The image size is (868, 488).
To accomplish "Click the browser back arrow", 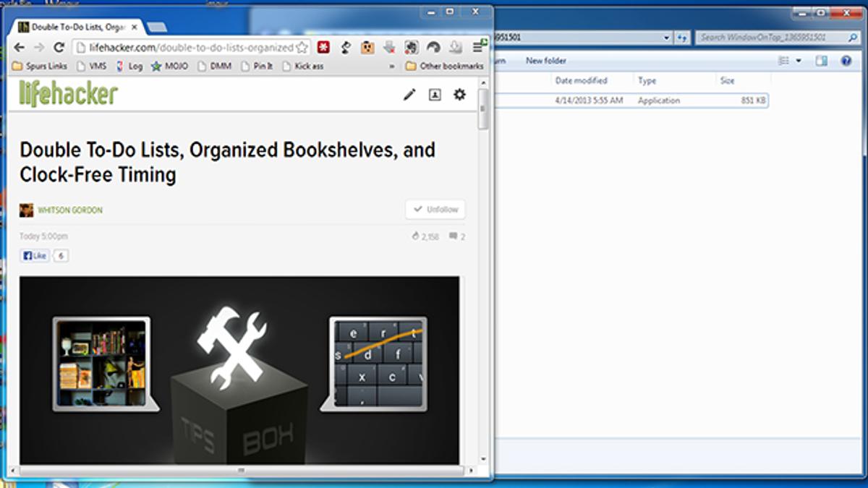I will tap(20, 48).
